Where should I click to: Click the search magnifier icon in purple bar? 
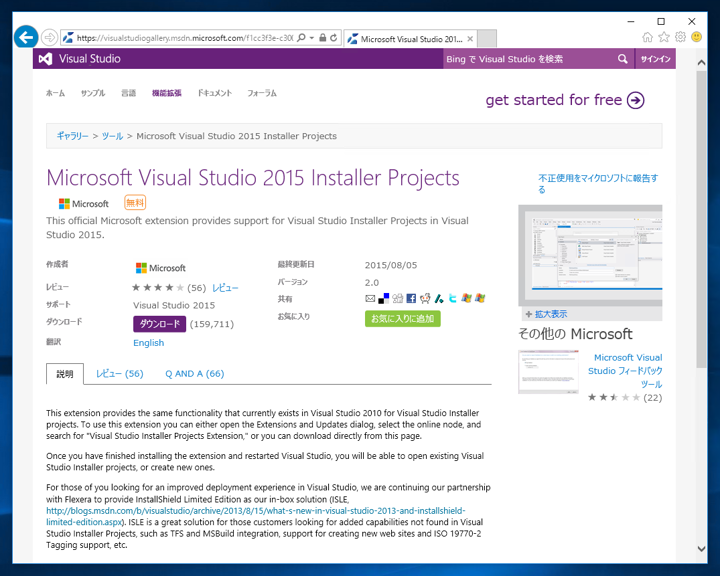623,59
